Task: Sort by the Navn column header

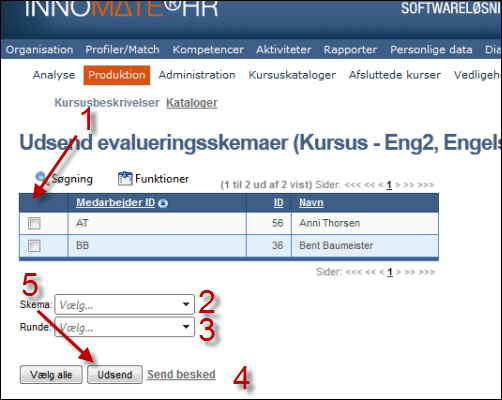Action: [x=311, y=203]
